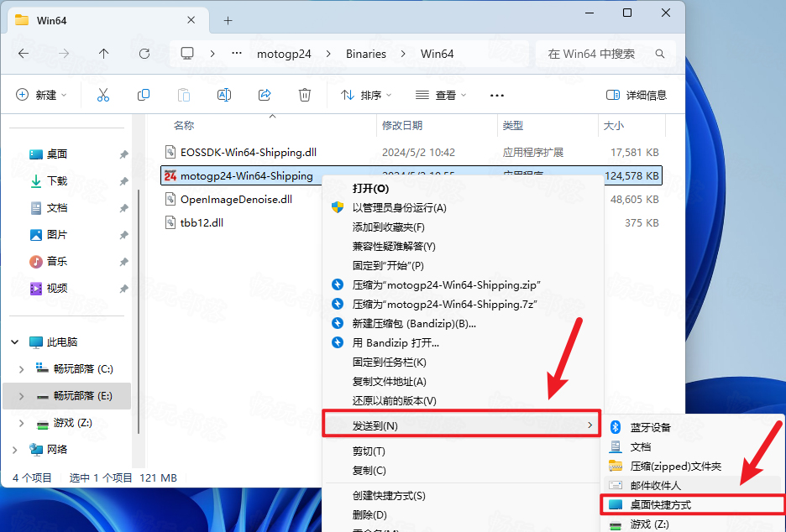Click the Rename icon in toolbar

224,95
